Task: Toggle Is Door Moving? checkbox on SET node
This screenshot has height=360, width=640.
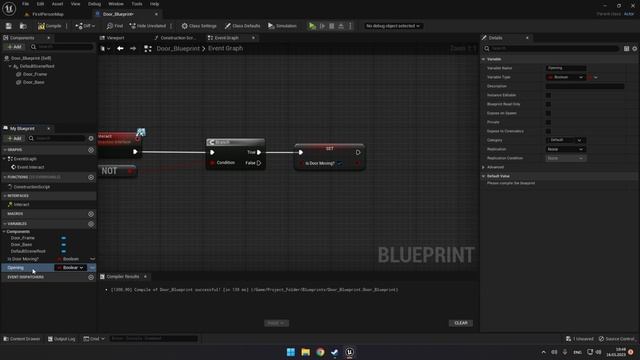Action: (340, 163)
